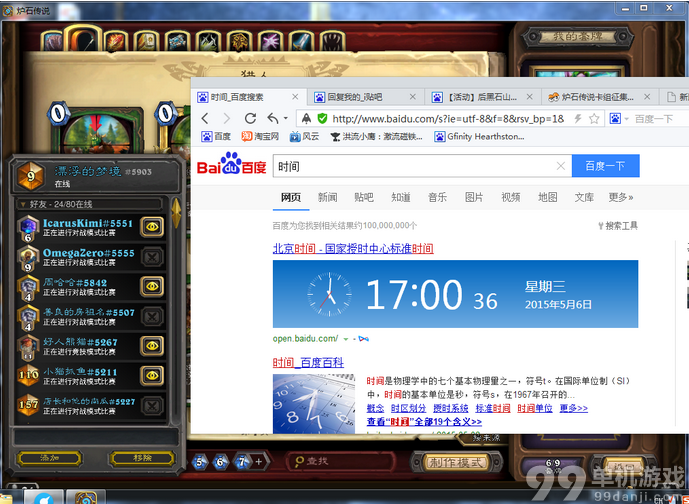The width and height of the screenshot is (689, 504).
Task: Switch to 炉石传说卡组征集 browser tab
Action: [x=598, y=97]
